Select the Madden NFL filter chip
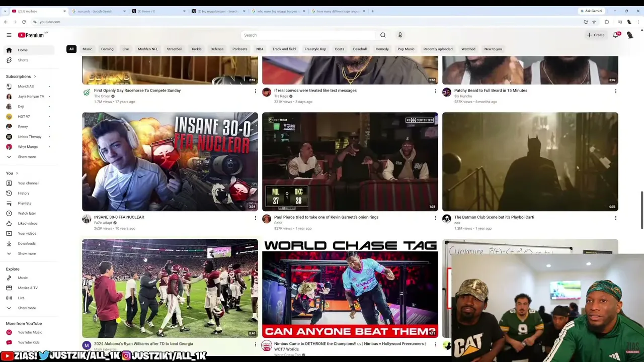Viewport: 644px width, 362px height. click(x=148, y=49)
